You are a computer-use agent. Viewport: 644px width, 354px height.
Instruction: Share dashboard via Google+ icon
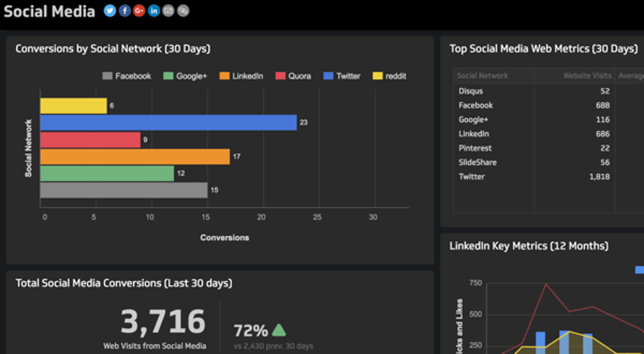(139, 11)
